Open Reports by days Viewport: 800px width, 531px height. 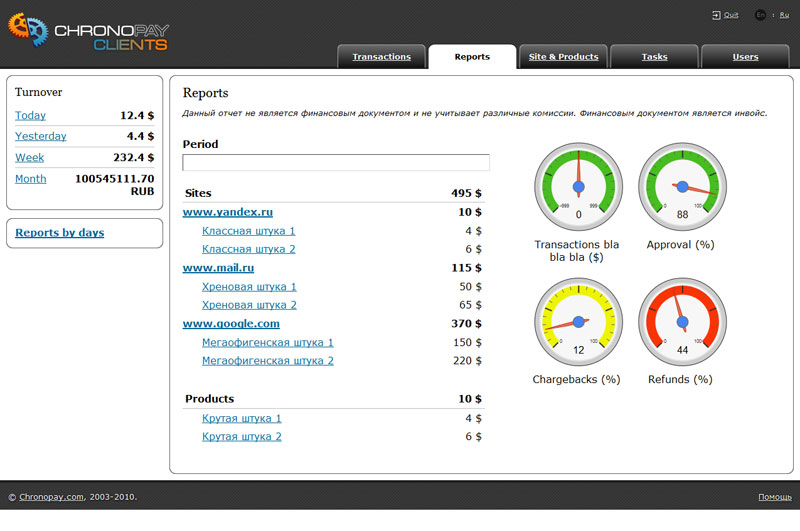(x=59, y=233)
